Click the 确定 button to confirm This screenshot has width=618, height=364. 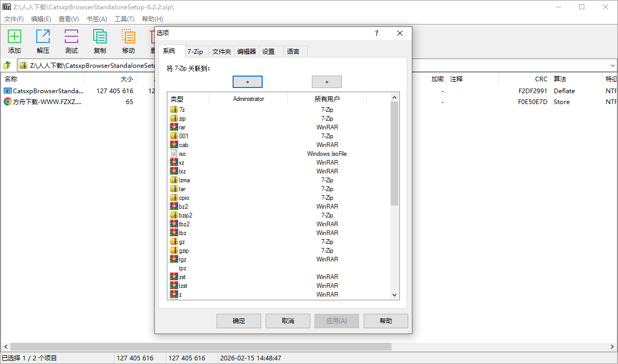point(238,321)
